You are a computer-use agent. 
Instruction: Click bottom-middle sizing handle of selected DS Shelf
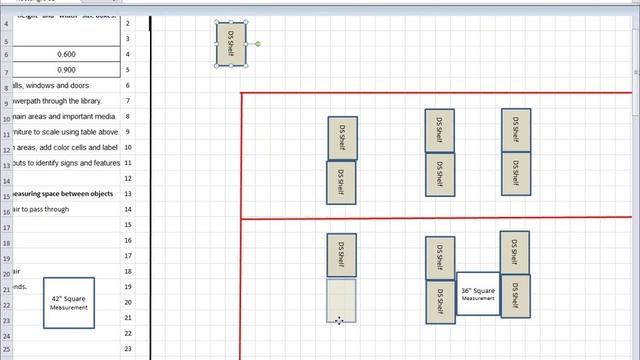pyautogui.click(x=231, y=66)
